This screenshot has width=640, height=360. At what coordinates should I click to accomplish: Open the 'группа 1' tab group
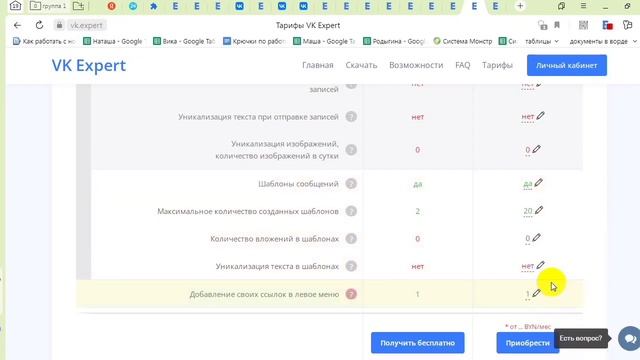click(x=48, y=6)
